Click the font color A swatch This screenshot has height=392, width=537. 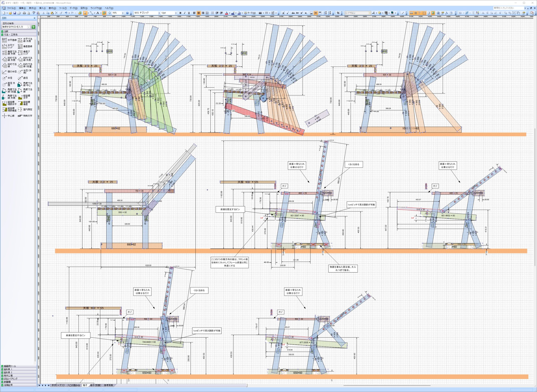[x=226, y=13]
